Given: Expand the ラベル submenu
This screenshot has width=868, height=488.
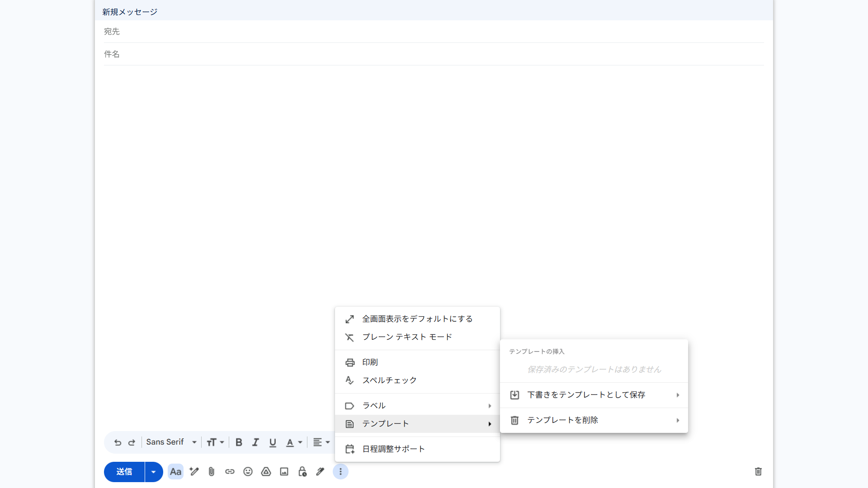Looking at the screenshot, I should pos(417,406).
